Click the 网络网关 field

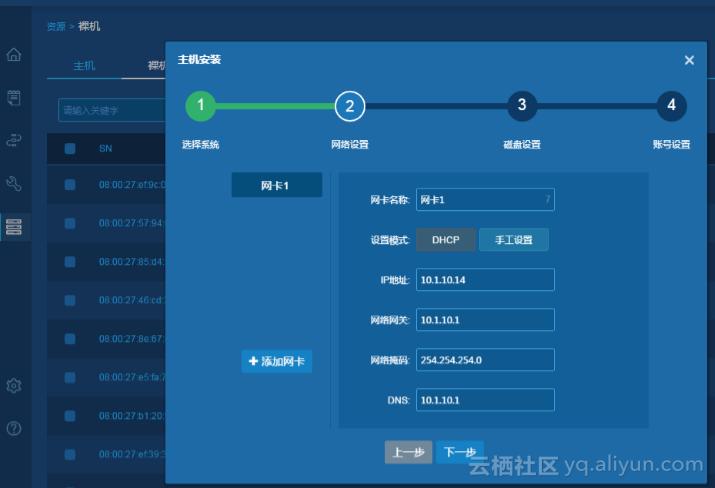(485, 320)
